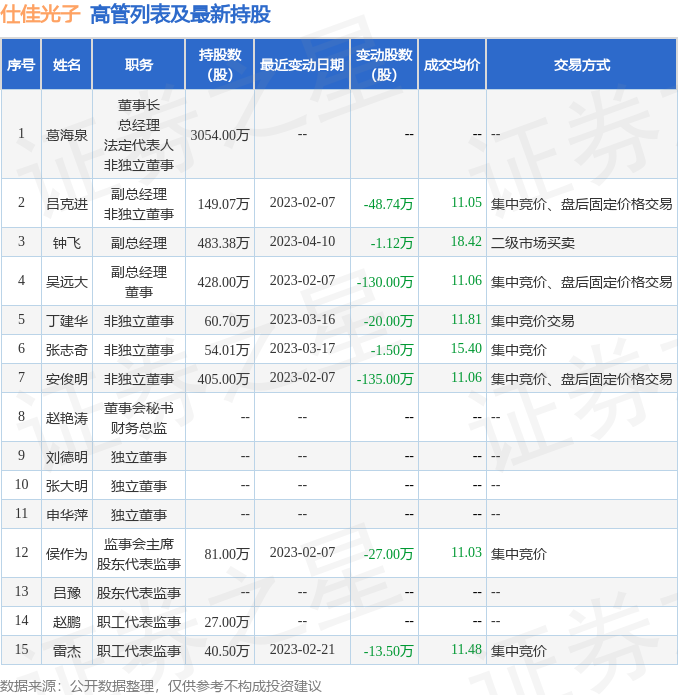The width and height of the screenshot is (678, 695).
Task: Click the holding value 149.07万
Action: pyautogui.click(x=223, y=204)
